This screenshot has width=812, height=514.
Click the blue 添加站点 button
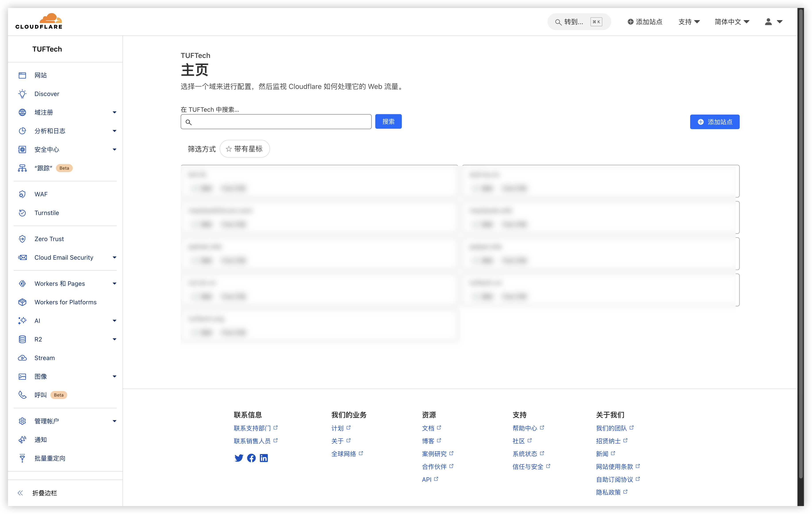[714, 122]
